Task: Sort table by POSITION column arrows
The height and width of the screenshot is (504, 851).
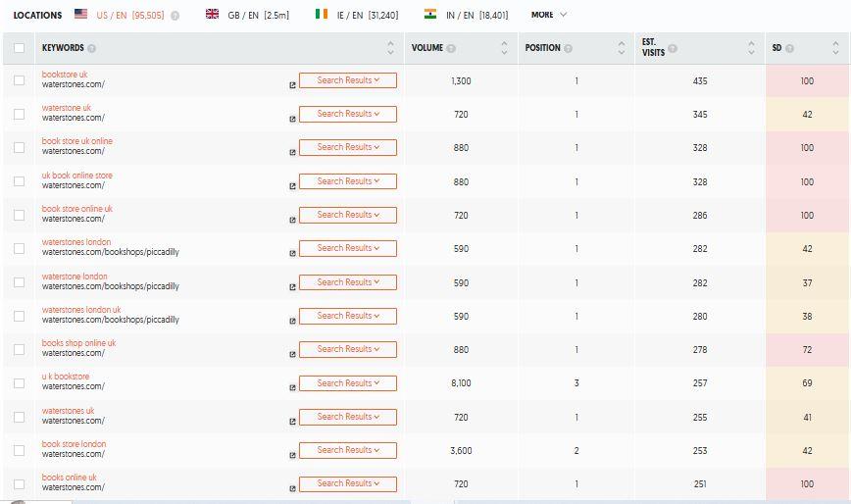Action: pos(622,48)
